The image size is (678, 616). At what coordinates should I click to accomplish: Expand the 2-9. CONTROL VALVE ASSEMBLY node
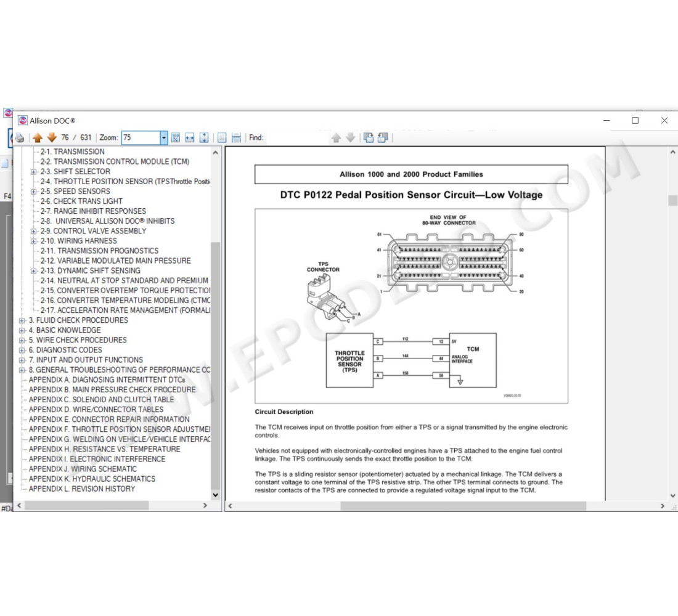34,232
